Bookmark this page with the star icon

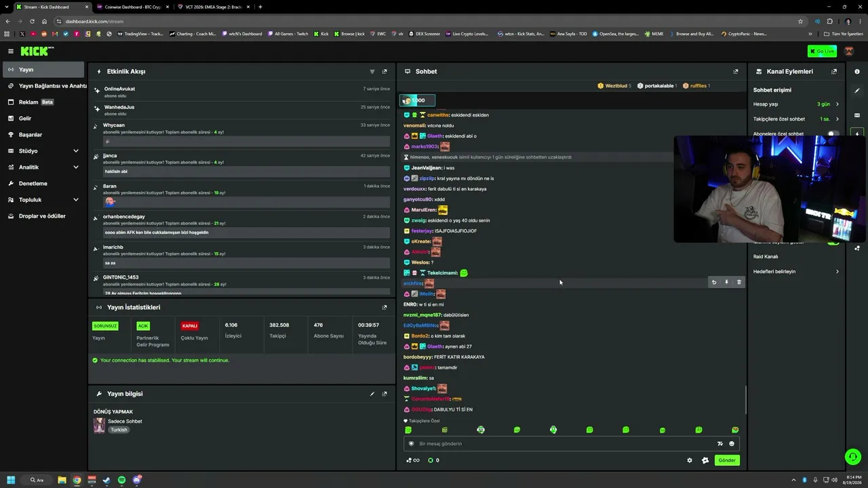click(x=801, y=21)
